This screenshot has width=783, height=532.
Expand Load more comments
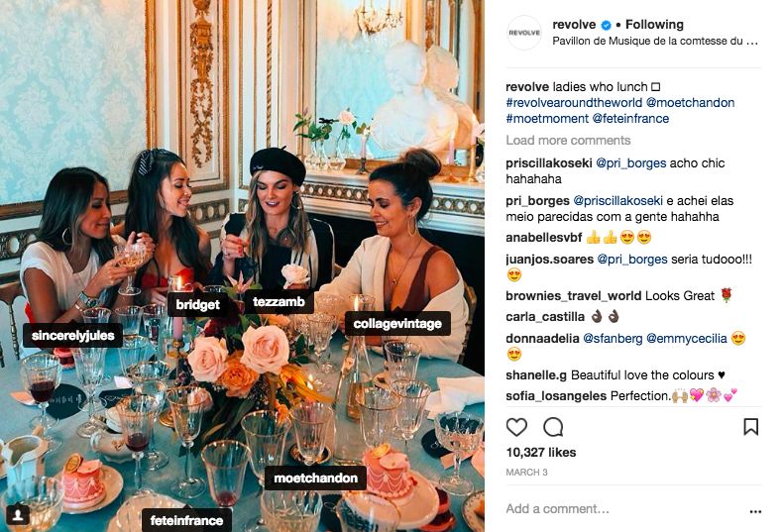pyautogui.click(x=568, y=141)
